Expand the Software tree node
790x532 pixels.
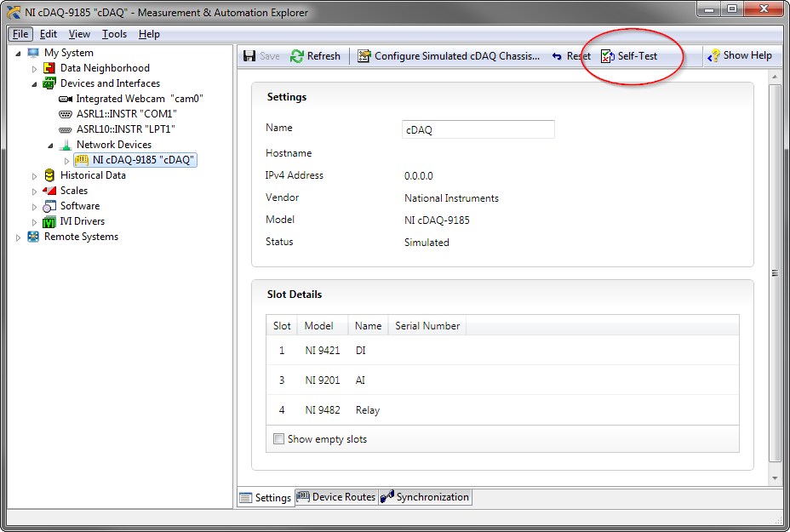[x=34, y=207]
